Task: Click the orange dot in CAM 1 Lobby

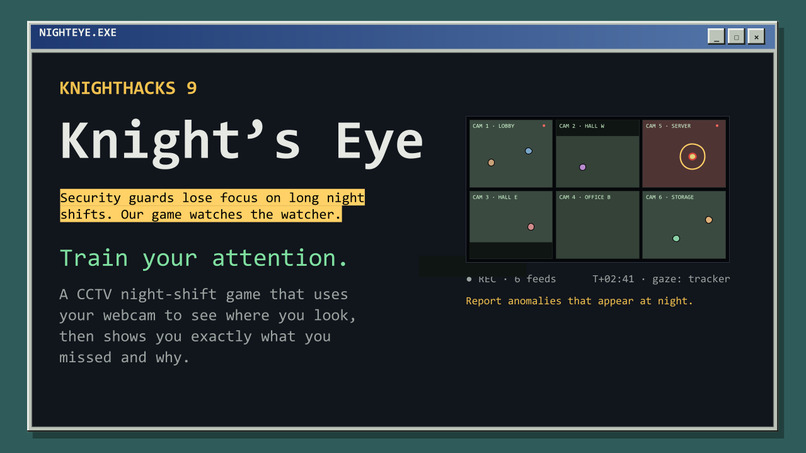Action: [491, 162]
